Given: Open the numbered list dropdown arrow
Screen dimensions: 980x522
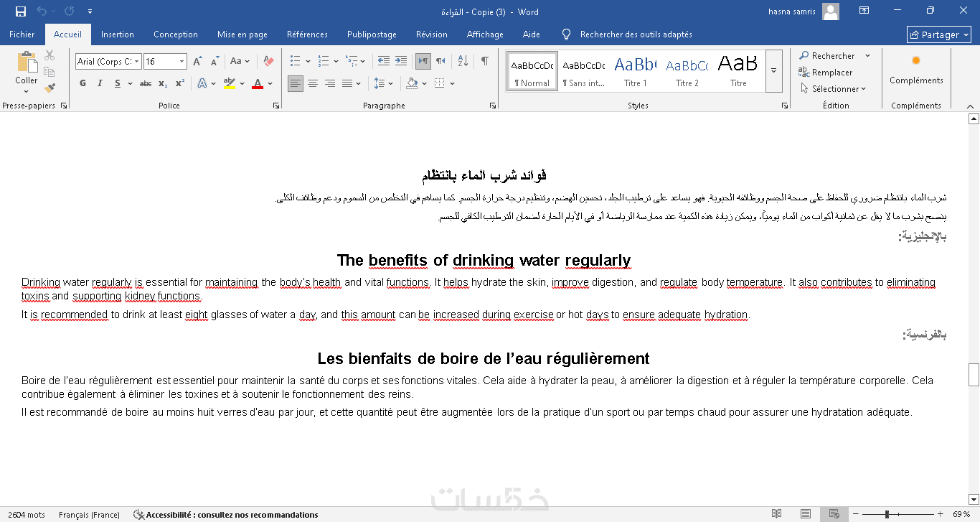Looking at the screenshot, I should tap(336, 62).
